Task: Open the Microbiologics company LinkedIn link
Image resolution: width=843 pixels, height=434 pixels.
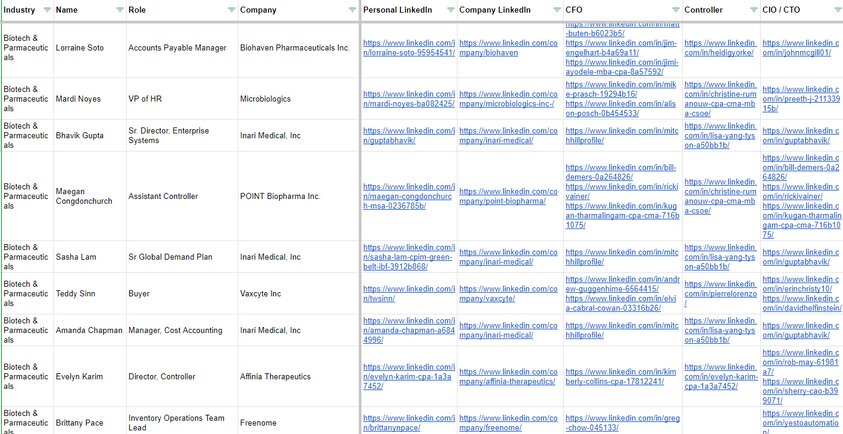Action: click(x=508, y=99)
